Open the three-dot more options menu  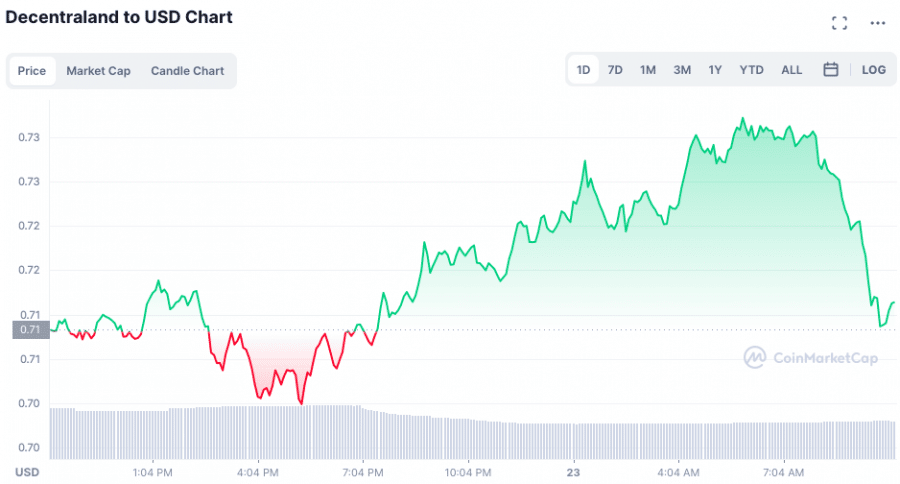878,23
